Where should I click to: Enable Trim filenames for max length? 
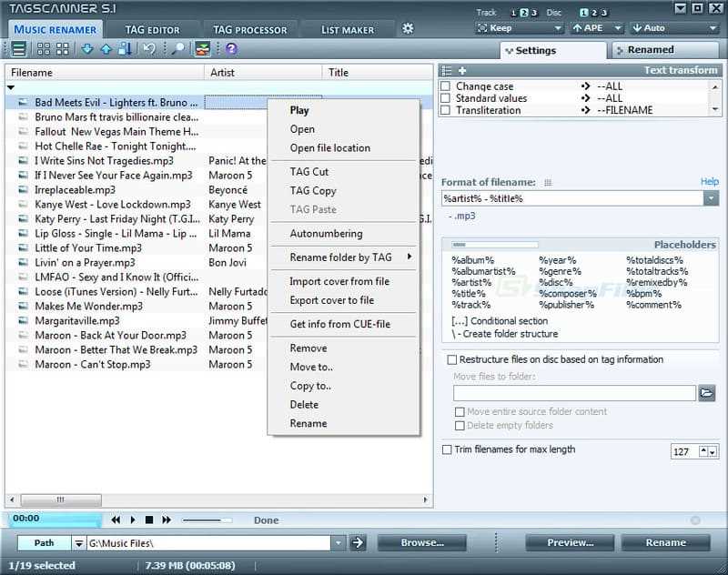pos(447,449)
